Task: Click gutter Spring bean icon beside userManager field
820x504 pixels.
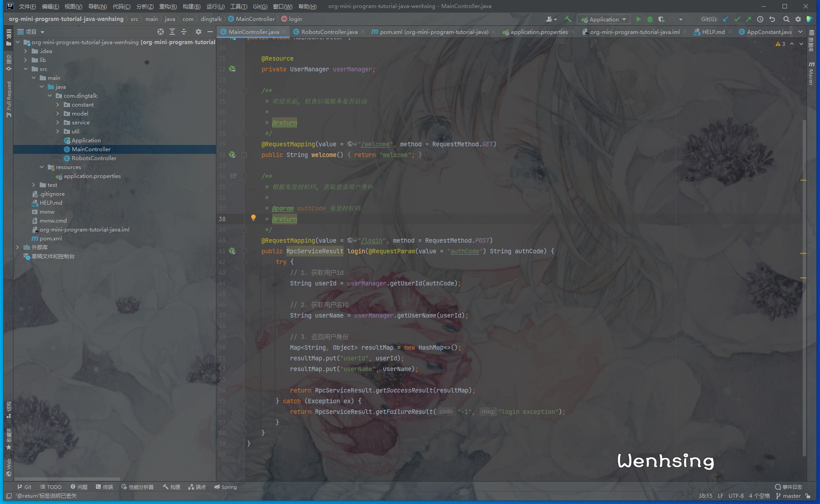Action: pyautogui.click(x=232, y=69)
